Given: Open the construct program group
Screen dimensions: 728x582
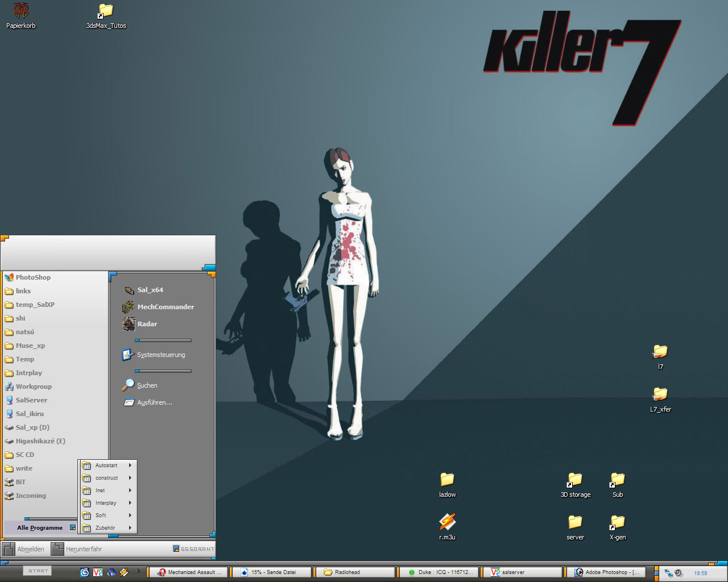Looking at the screenshot, I should coord(108,478).
